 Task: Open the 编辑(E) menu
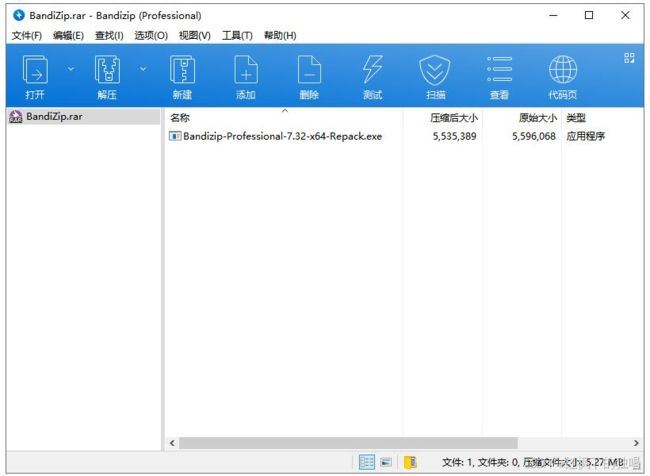(68, 36)
